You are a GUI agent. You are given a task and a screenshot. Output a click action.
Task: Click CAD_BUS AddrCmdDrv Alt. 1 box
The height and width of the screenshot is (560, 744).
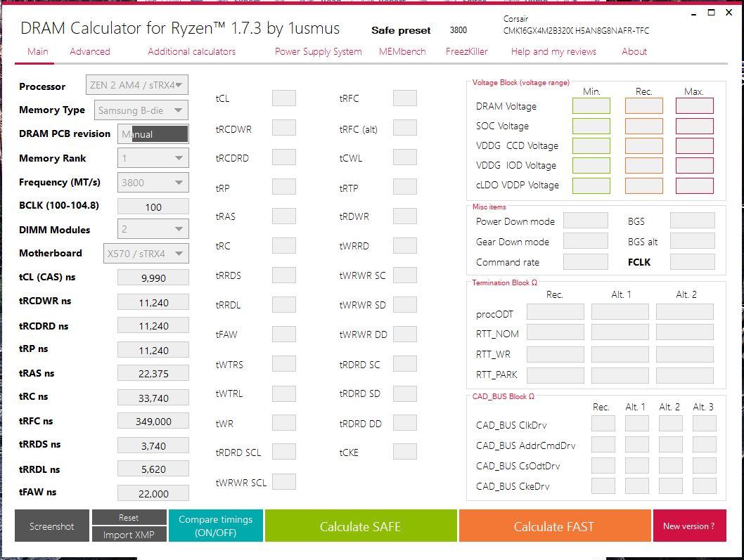[x=637, y=444]
